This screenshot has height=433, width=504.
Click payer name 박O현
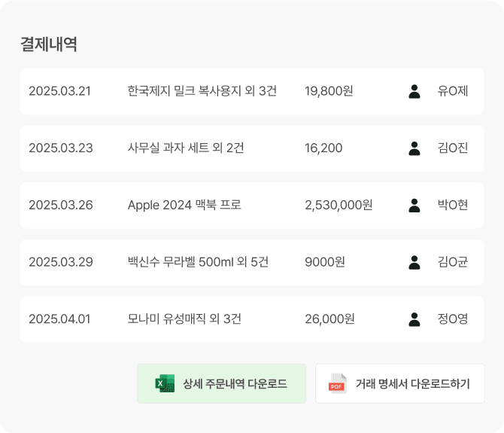(x=453, y=205)
